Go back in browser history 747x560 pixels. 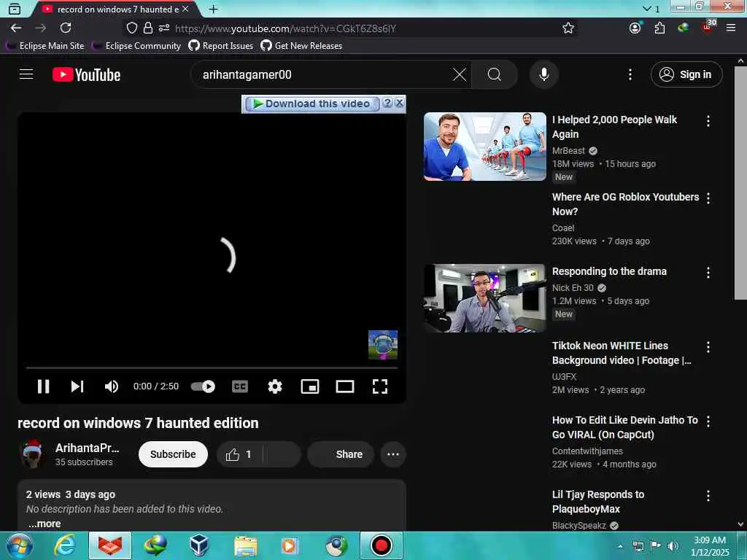coord(16,28)
